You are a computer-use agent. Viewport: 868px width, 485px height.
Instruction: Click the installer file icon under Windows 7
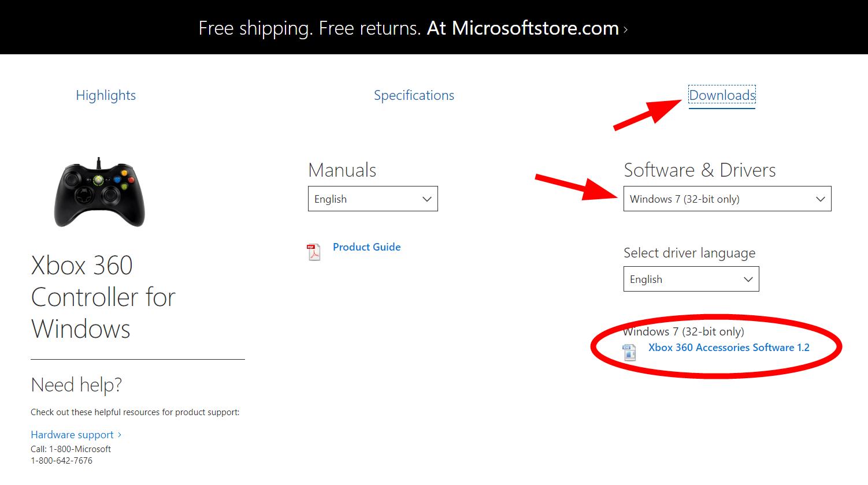click(629, 352)
